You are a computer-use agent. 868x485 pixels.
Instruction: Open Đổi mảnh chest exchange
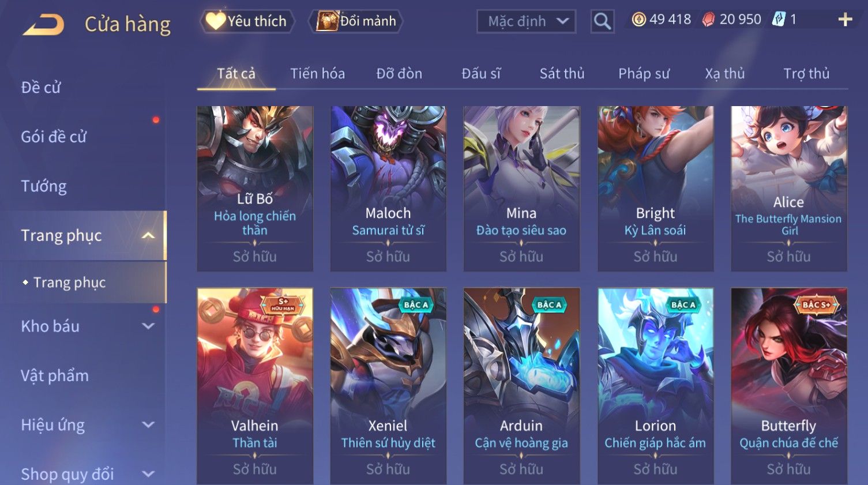tap(356, 21)
